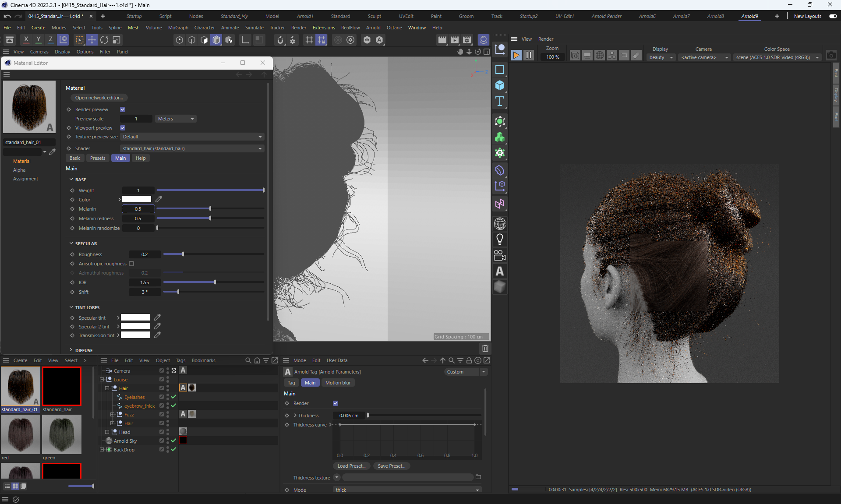The height and width of the screenshot is (504, 841).
Task: Start the Arnold render play button
Action: tap(516, 55)
